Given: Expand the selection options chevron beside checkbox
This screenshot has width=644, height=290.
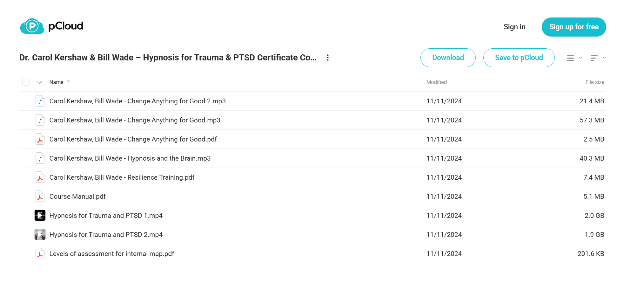Looking at the screenshot, I should tap(39, 82).
